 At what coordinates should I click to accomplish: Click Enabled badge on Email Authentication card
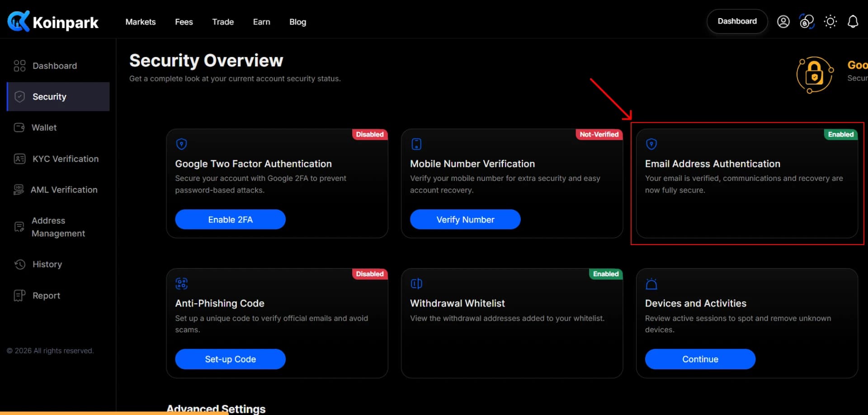tap(840, 134)
